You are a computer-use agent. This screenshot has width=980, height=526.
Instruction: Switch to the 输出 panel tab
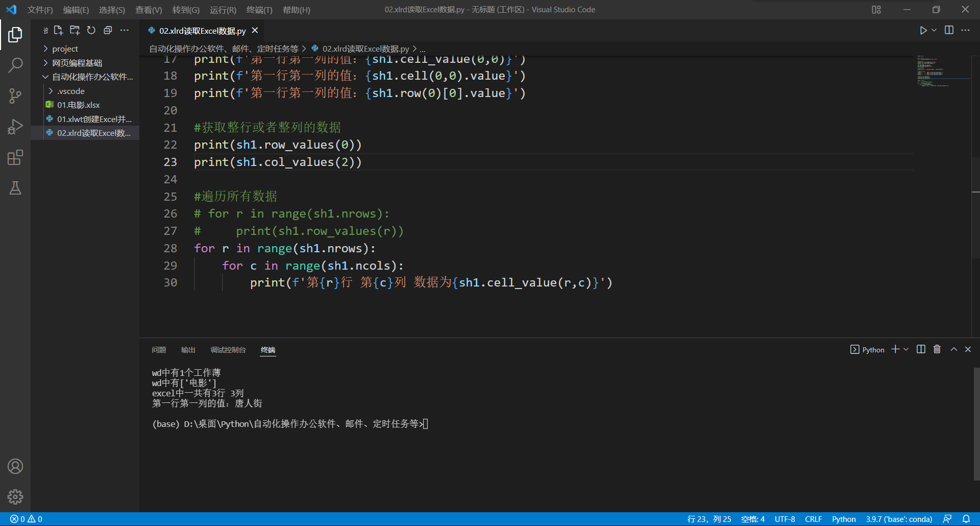188,350
